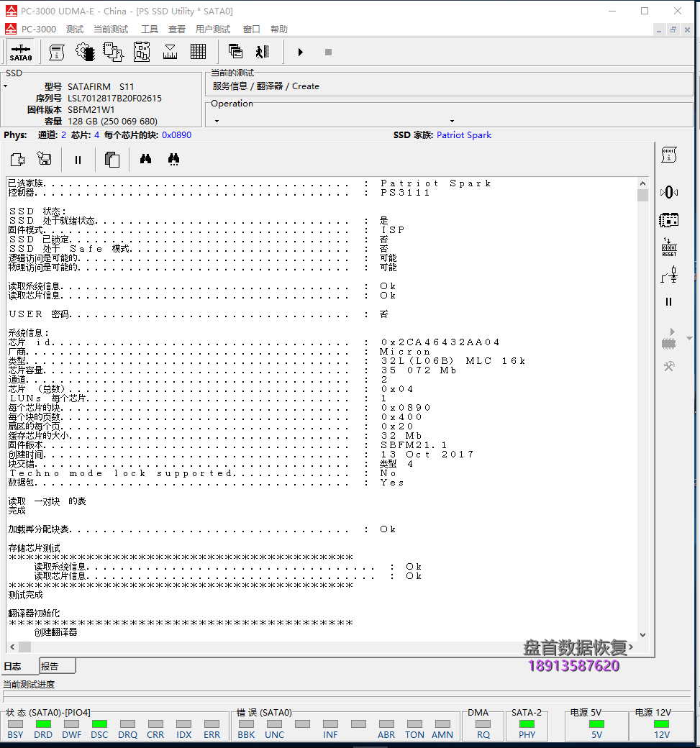
Task: Copy log with clipboard icon
Action: tap(112, 160)
